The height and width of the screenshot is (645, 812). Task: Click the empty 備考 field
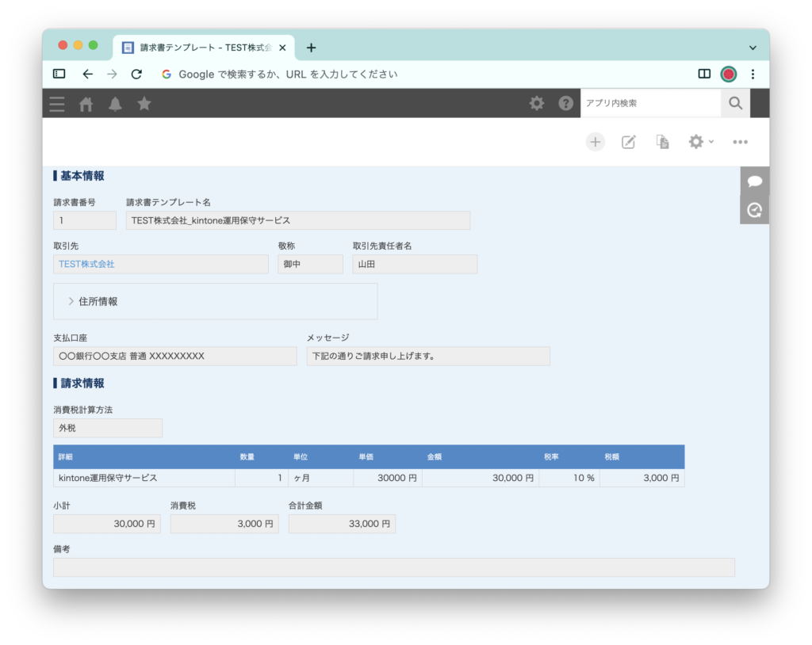pyautogui.click(x=393, y=567)
